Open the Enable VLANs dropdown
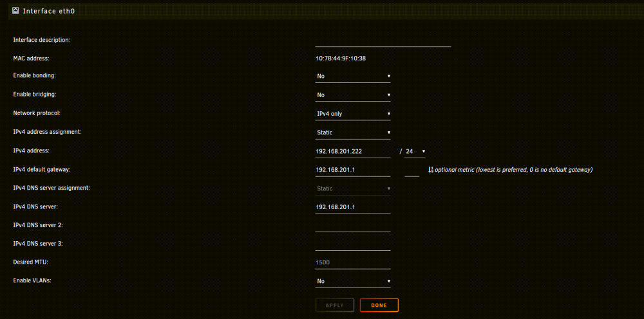644x319 pixels. point(353,281)
